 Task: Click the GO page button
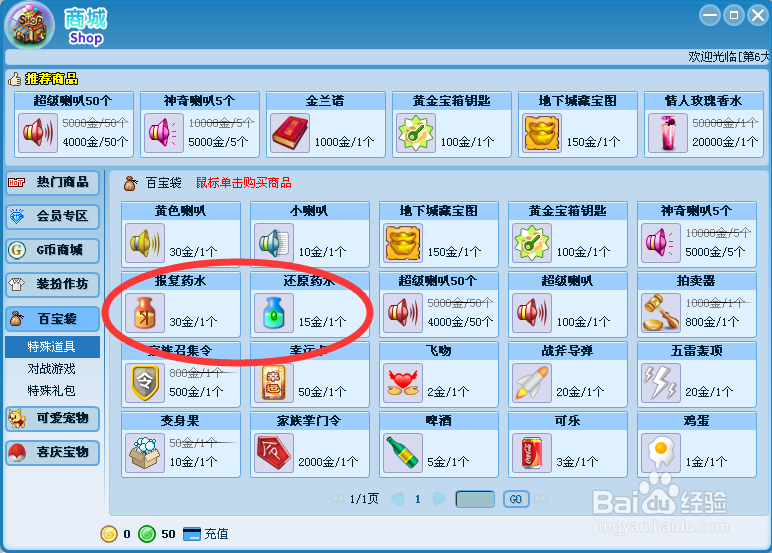pyautogui.click(x=516, y=499)
